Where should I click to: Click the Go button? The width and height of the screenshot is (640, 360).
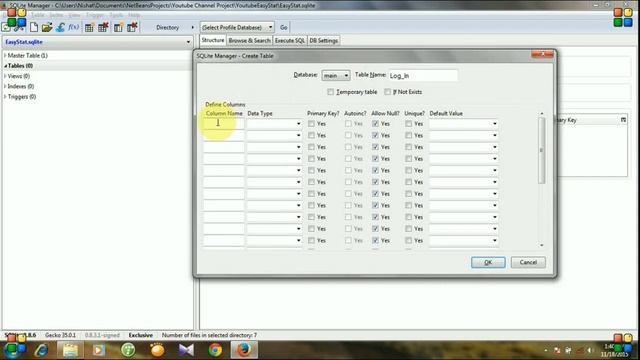coord(284,27)
